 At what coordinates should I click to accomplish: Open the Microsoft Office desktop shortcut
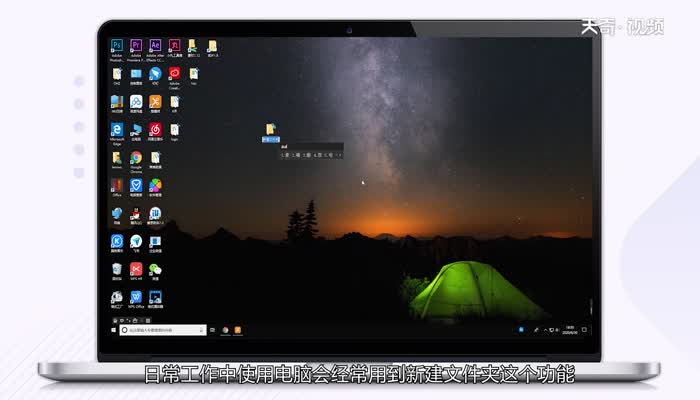(x=117, y=186)
